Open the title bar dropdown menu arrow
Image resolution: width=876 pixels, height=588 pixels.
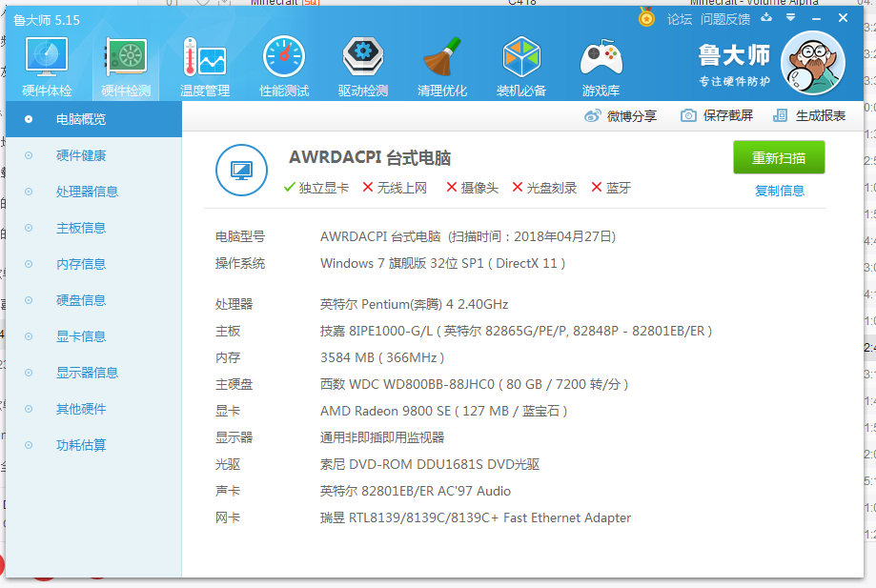[x=790, y=18]
